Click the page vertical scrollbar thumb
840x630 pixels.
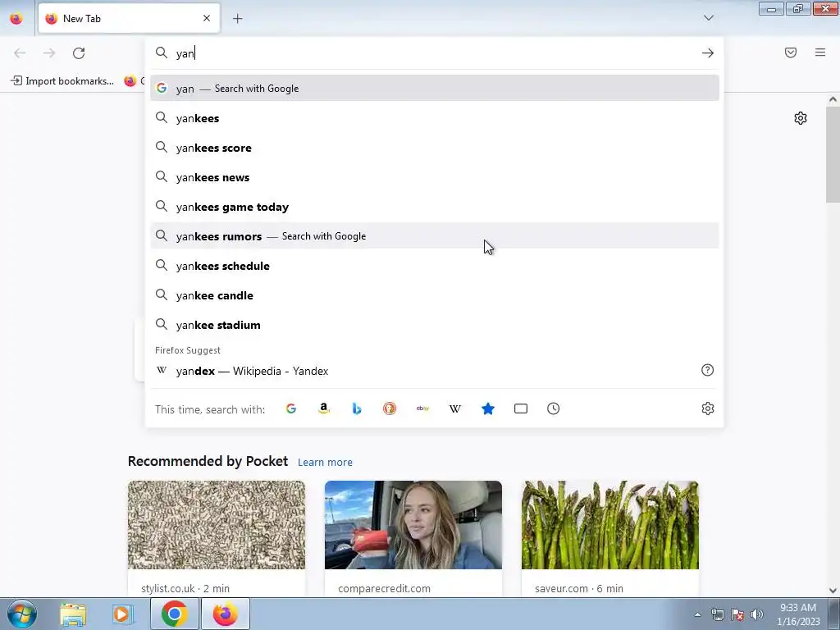(x=833, y=155)
